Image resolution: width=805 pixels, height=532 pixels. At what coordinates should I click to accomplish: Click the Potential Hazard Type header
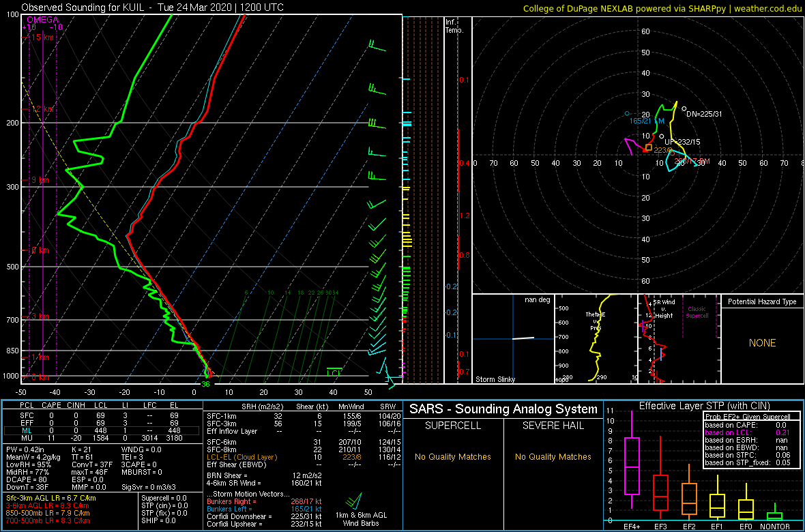tap(763, 302)
